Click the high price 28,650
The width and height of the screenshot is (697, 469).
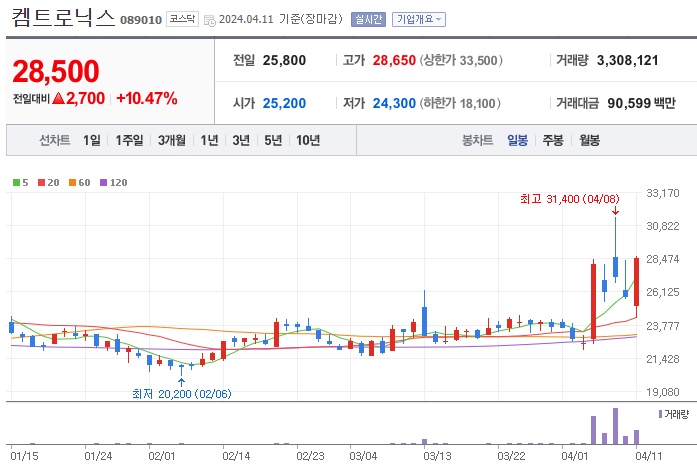[x=394, y=60]
